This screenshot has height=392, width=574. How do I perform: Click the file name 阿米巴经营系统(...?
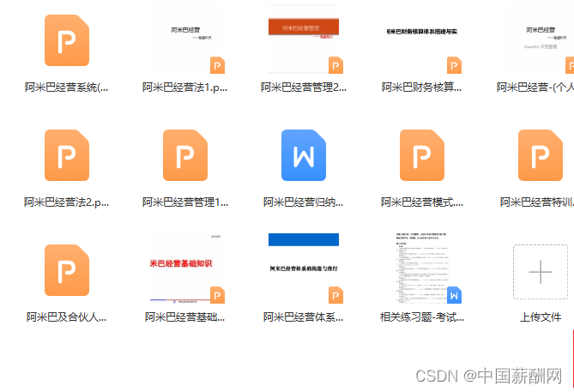(67, 87)
